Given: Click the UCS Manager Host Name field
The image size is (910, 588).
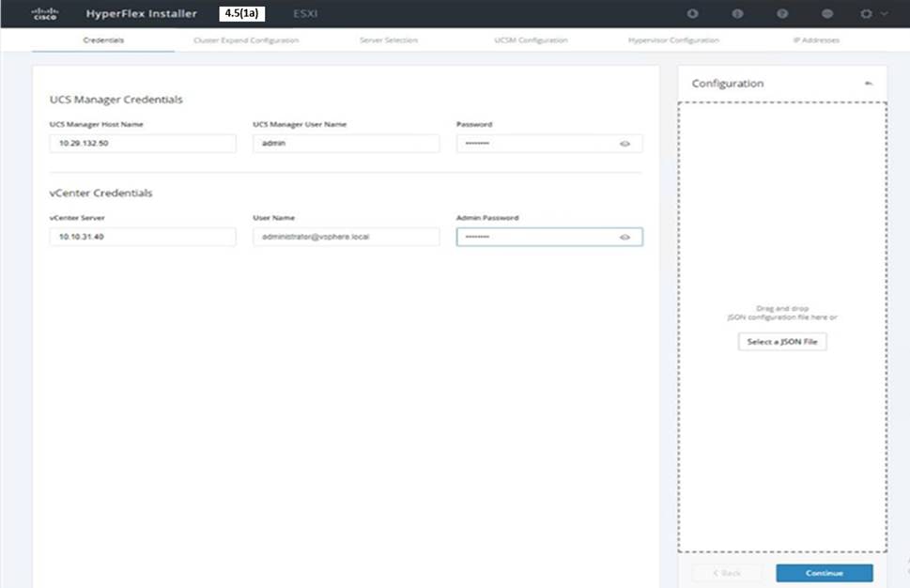Looking at the screenshot, I should [143, 144].
